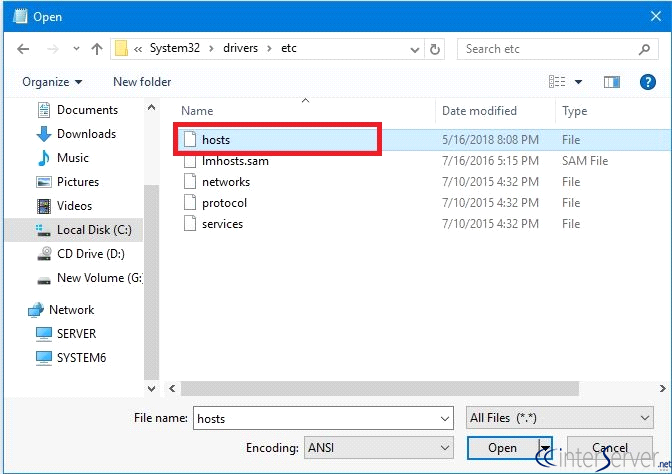Show the preview pane
Viewport: 672px width, 474px height.
pos(612,82)
